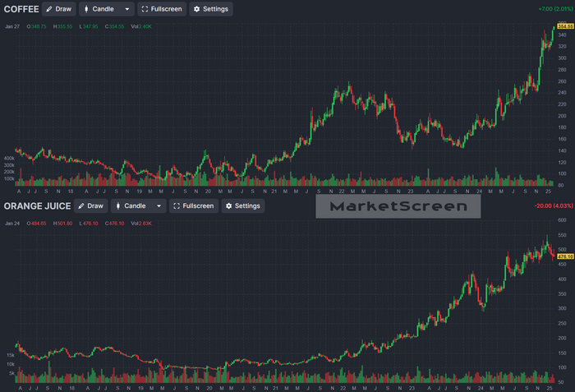This screenshot has height=392, width=575.
Task: Click the open value 484.65
Action: [x=39, y=224]
